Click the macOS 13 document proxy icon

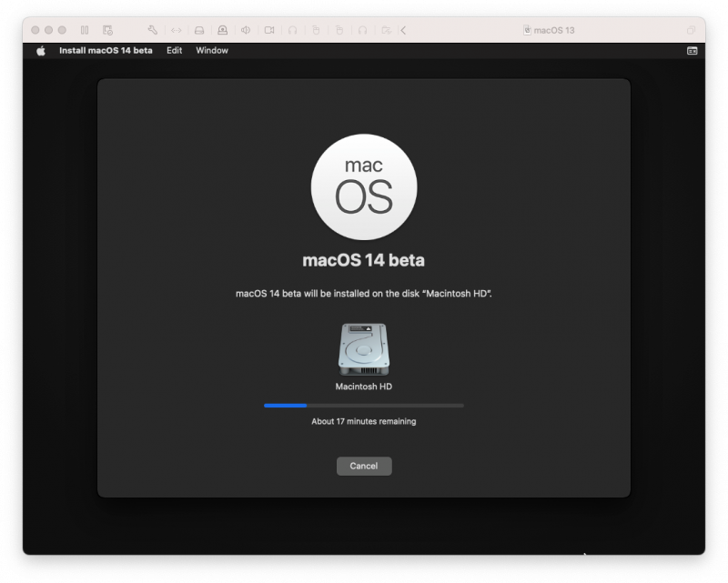click(x=527, y=30)
